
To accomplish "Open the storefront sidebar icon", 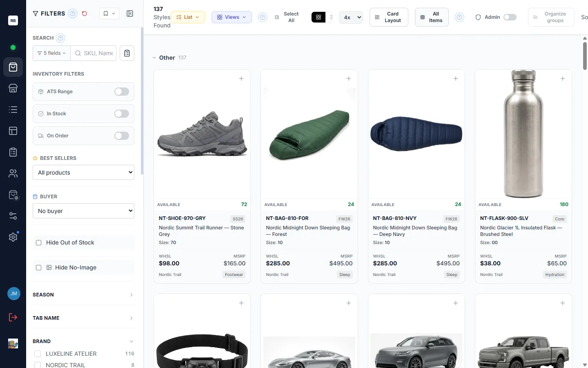I will pos(13,88).
